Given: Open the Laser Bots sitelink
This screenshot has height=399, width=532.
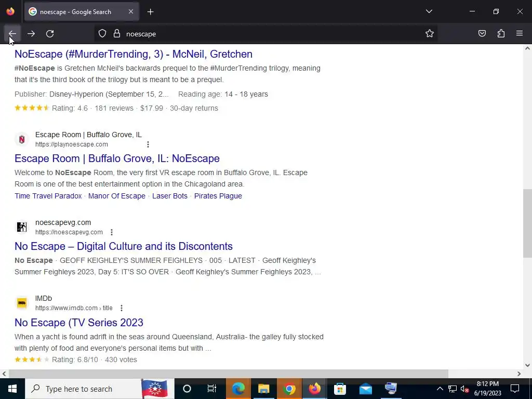Looking at the screenshot, I should tap(170, 196).
